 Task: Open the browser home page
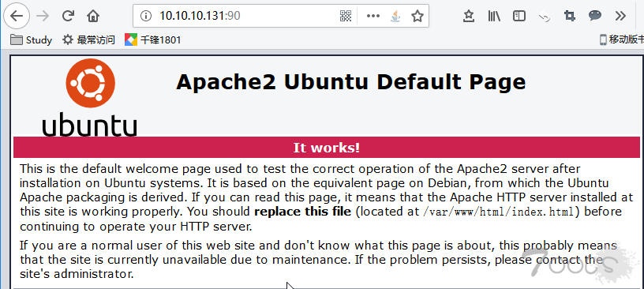click(x=93, y=16)
